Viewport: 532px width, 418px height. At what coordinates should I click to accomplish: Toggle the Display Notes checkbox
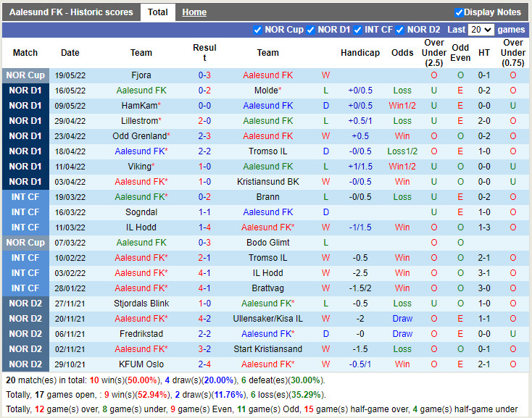pos(459,12)
